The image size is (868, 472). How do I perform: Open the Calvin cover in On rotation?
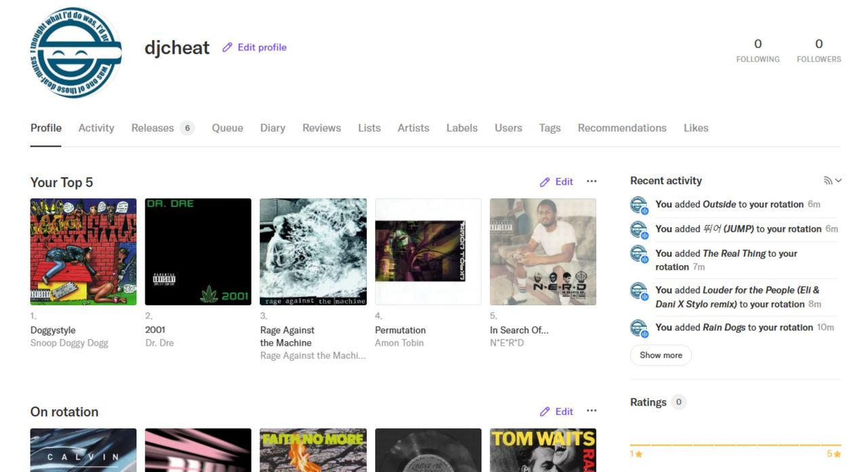[x=83, y=450]
